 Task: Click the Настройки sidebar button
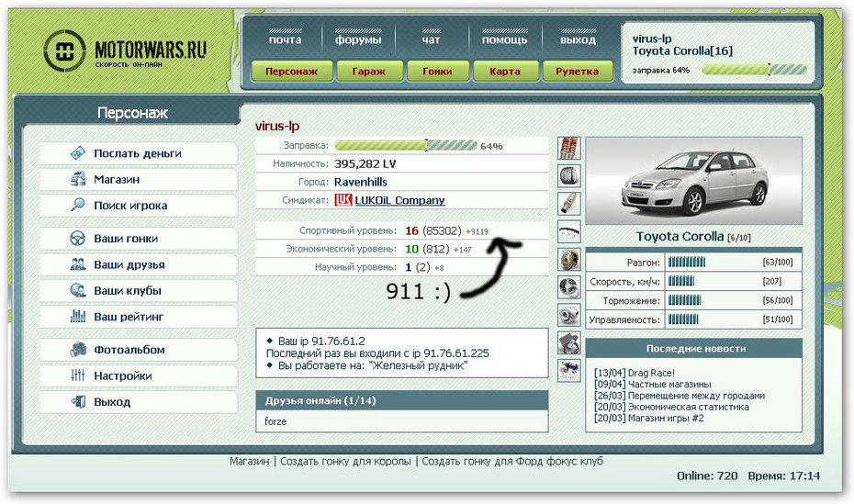coord(139,376)
